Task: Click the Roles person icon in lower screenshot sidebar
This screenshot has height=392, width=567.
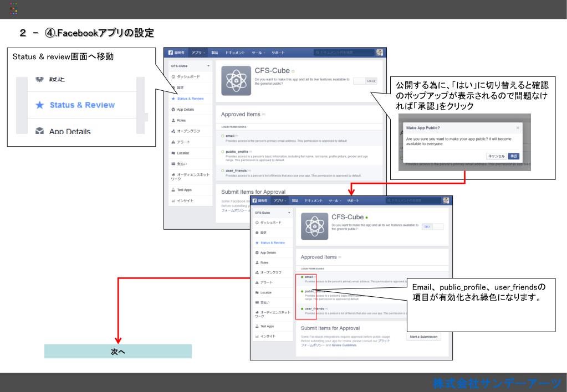Action: pyautogui.click(x=257, y=262)
